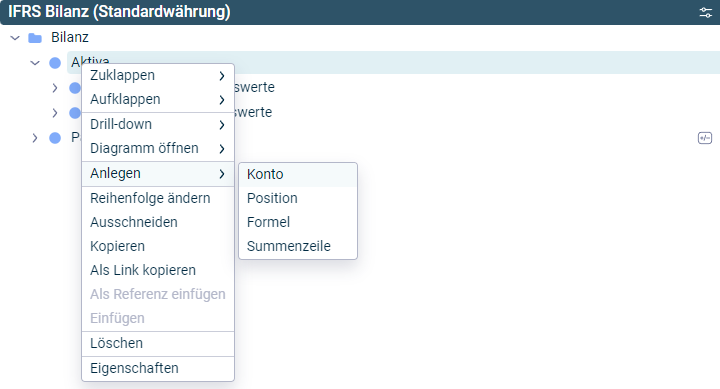Viewport: 720px width, 389px height.
Task: Collapse the Bilanz tree node chevron
Action: 15,38
